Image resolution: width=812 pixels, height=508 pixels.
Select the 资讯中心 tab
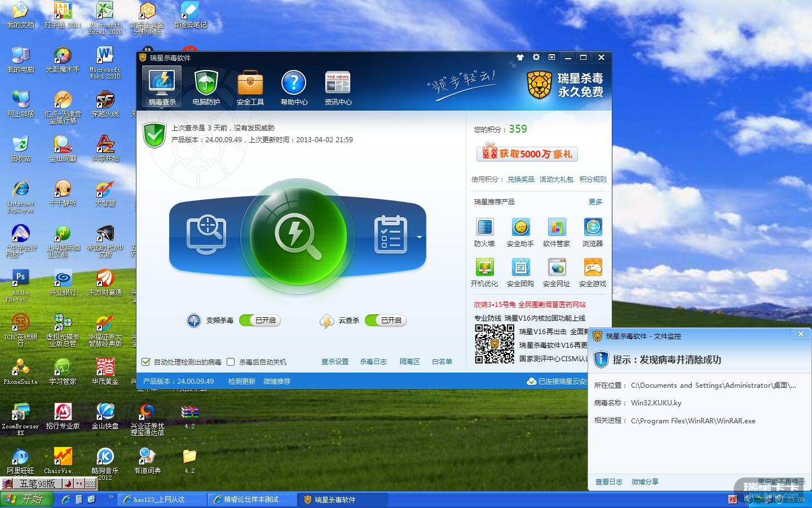[x=338, y=87]
